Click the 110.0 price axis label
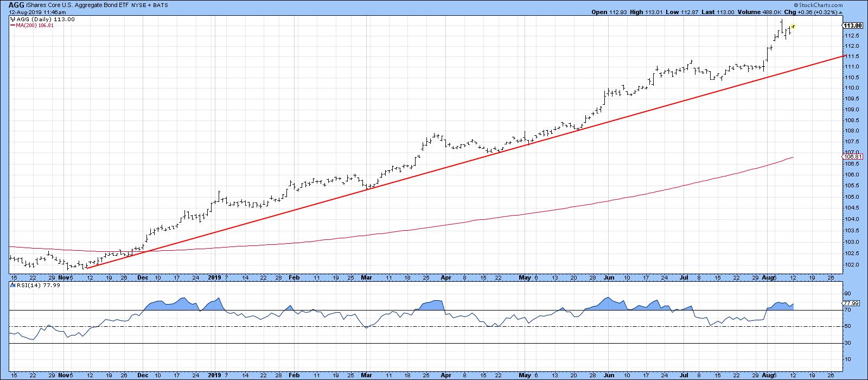This screenshot has height=380, width=868. point(852,87)
